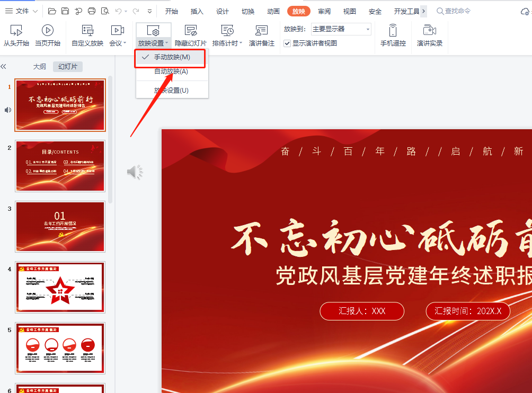Click the save icon in quick toolbar
The height and width of the screenshot is (393, 532).
[65, 11]
